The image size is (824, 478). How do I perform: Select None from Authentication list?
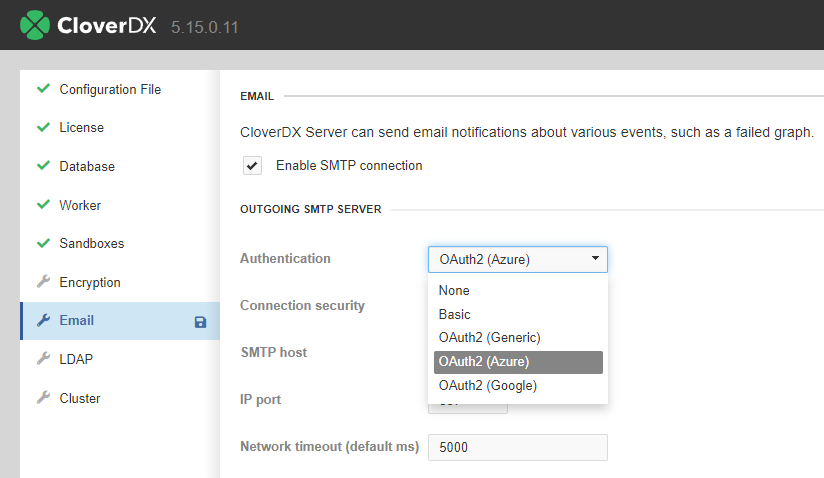click(454, 291)
